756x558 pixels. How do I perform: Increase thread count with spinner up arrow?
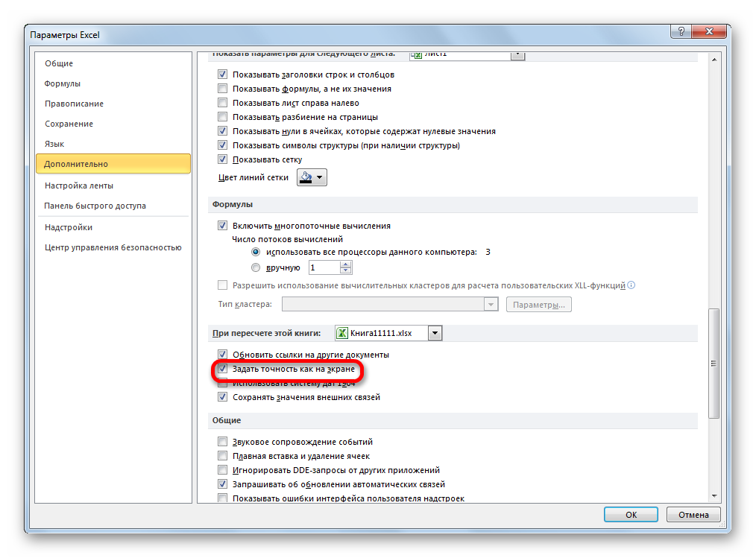point(347,264)
